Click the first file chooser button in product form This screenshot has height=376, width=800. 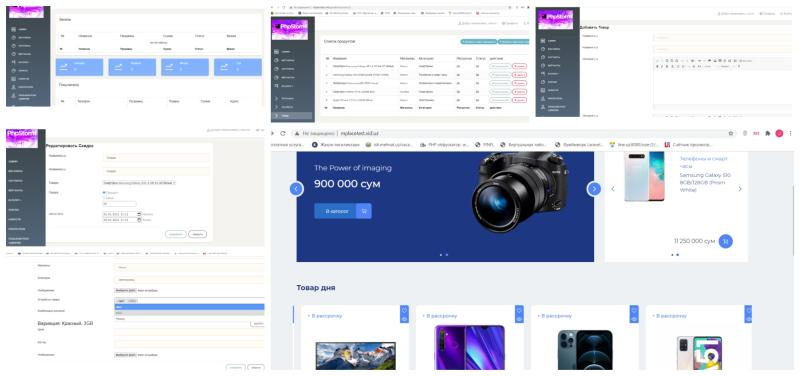pos(125,290)
